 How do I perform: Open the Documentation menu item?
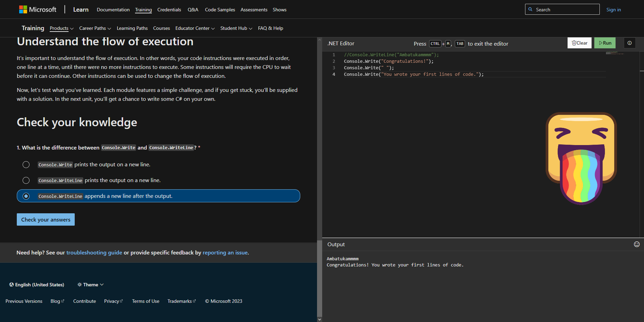pos(113,10)
